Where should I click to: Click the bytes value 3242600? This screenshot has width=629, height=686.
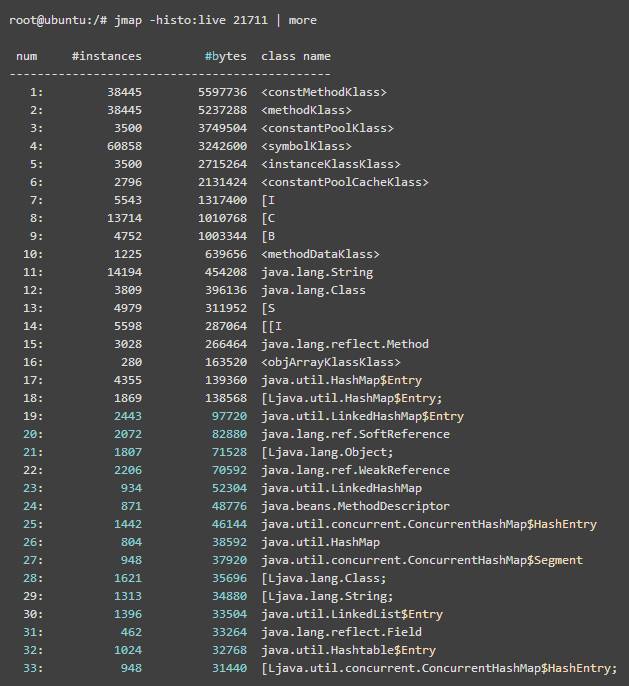[222, 146]
